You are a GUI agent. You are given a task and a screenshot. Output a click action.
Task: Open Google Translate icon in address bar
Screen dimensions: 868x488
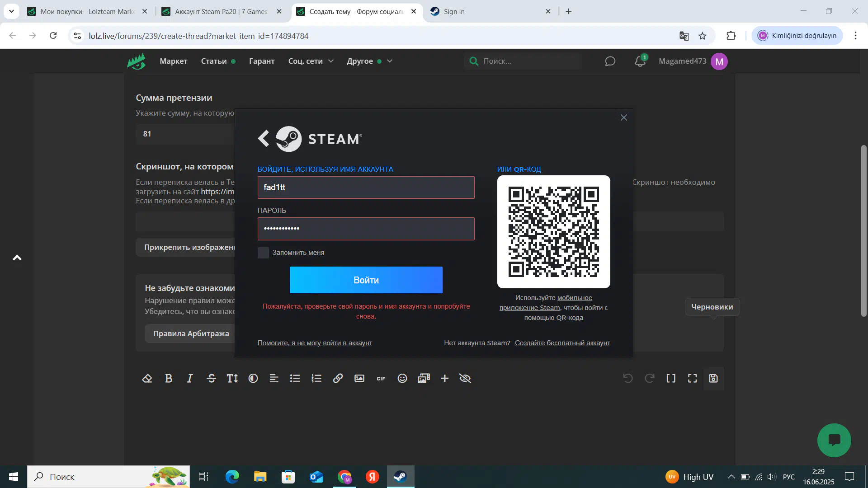coord(684,36)
